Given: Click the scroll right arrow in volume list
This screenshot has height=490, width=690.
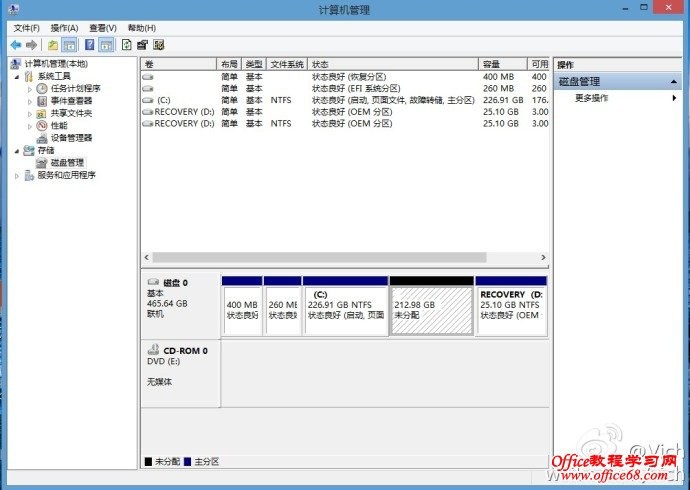Looking at the screenshot, I should (x=543, y=257).
